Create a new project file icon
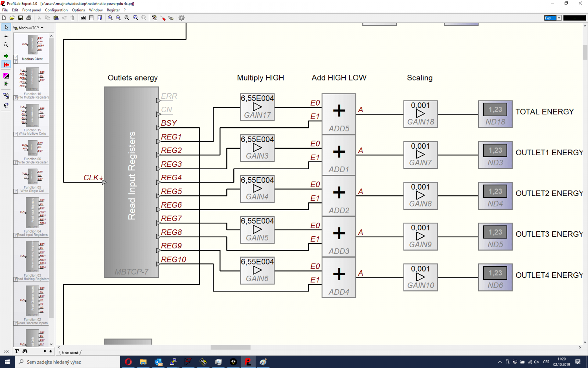 [4, 18]
